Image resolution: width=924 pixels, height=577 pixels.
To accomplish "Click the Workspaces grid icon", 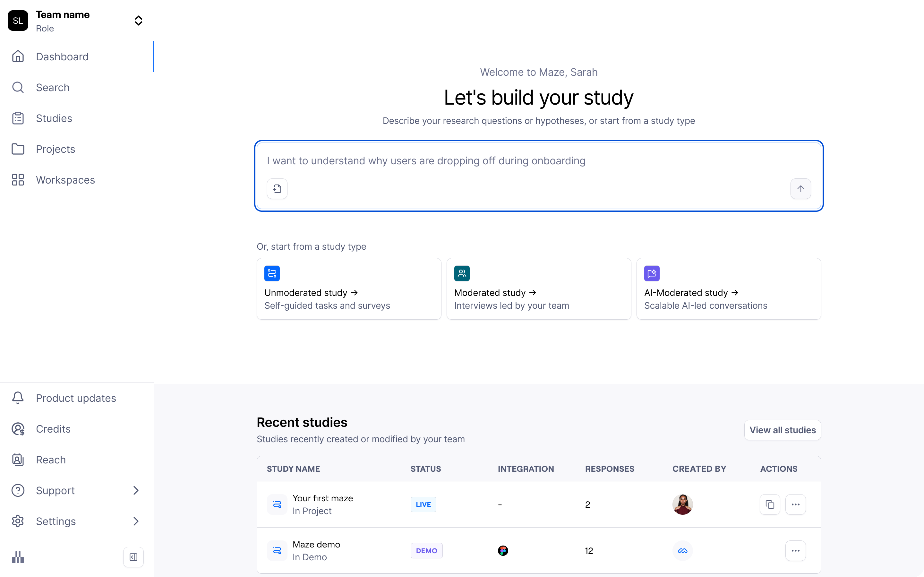I will pyautogui.click(x=18, y=180).
